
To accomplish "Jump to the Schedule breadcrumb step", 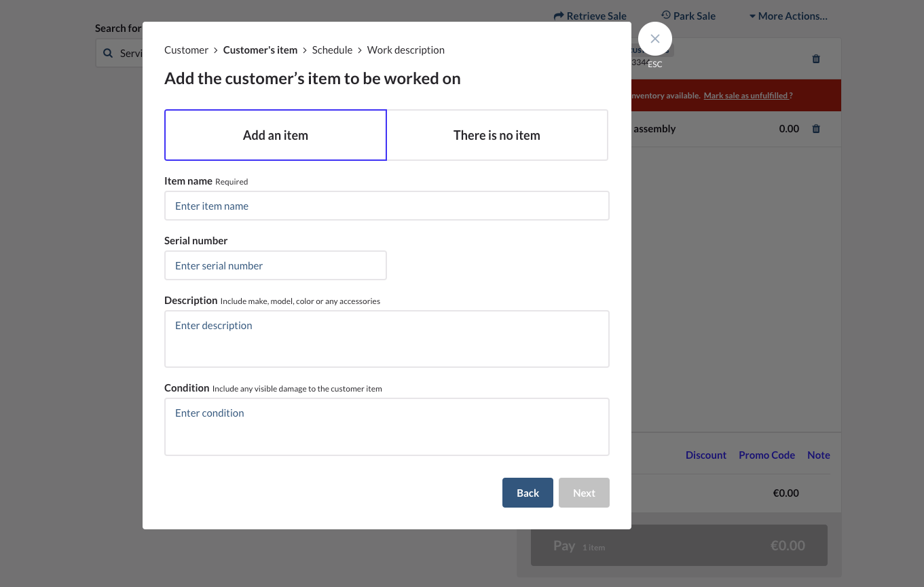I will pyautogui.click(x=332, y=50).
